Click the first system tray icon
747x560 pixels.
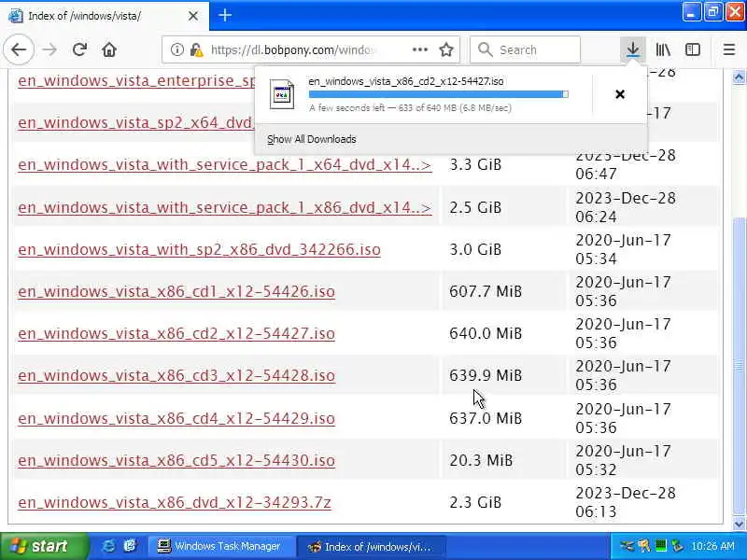[x=627, y=546]
